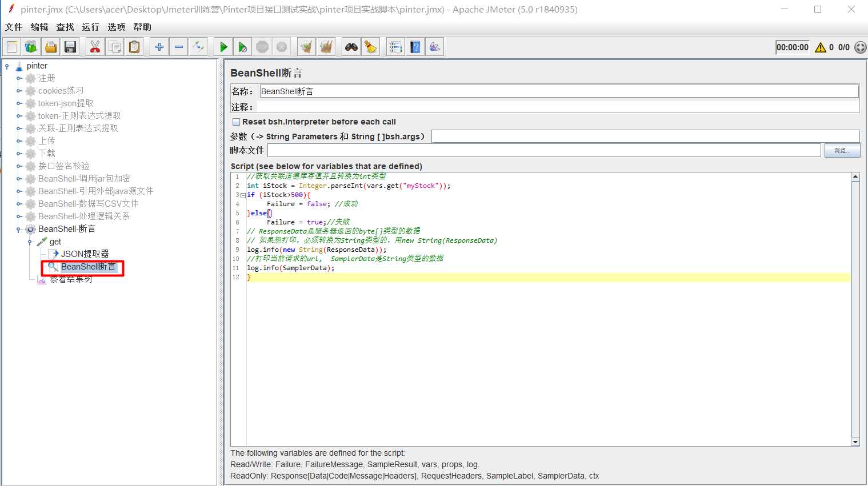The height and width of the screenshot is (486, 868).
Task: Select BeanShell-调用jar包加密 in the tree
Action: click(x=84, y=179)
